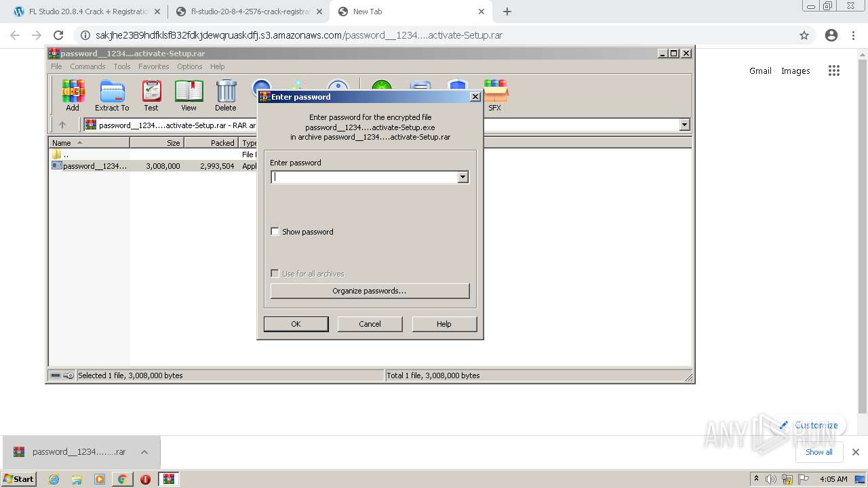This screenshot has width=868, height=488.
Task: Open the Google apps grid icon
Action: coord(834,70)
